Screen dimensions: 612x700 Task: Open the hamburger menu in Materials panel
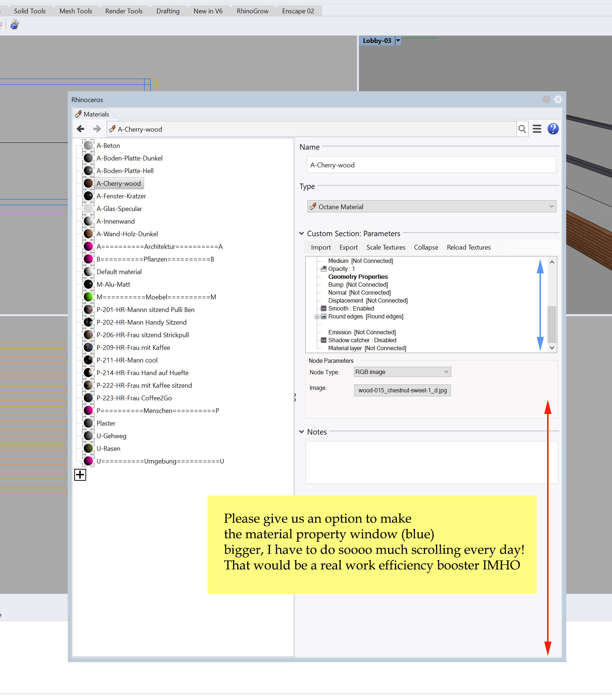537,129
